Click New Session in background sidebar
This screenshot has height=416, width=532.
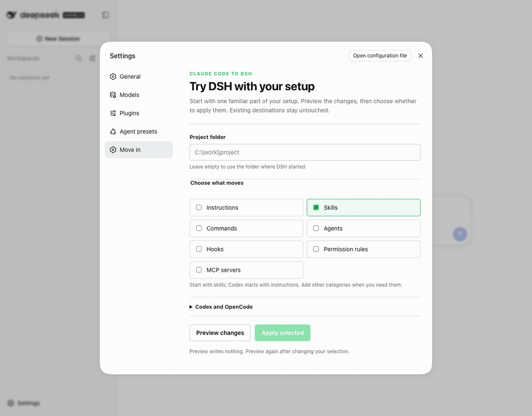[x=58, y=39]
